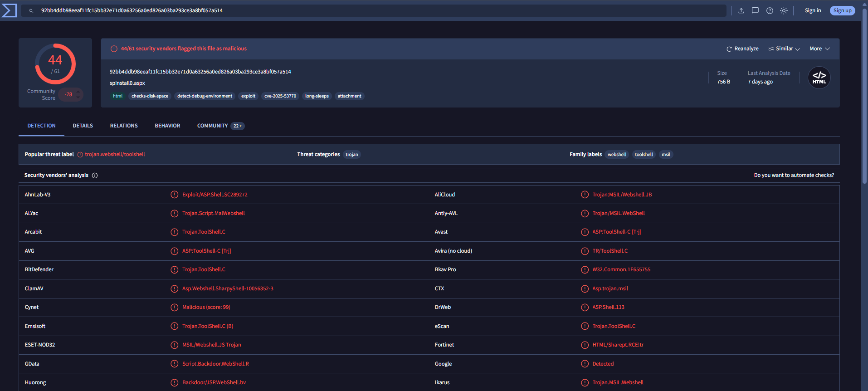Click the spinstall0.aspx file name
Screen dimensions: 868x391
127,83
